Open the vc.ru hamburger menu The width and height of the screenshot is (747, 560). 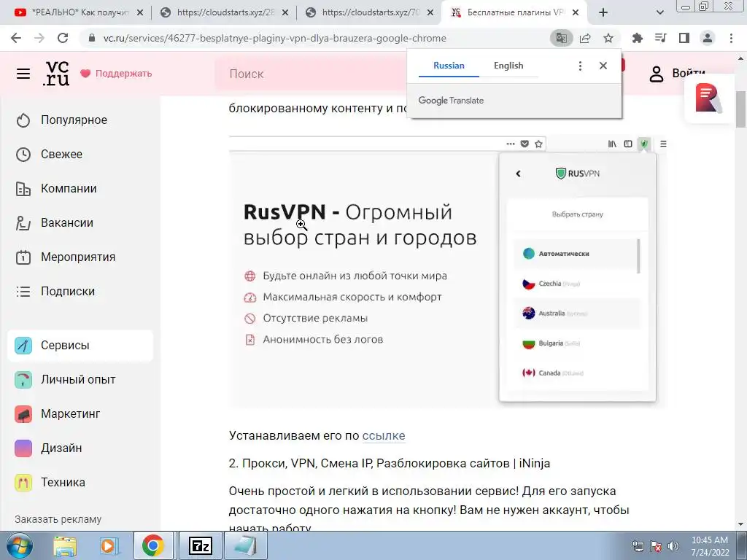click(23, 74)
